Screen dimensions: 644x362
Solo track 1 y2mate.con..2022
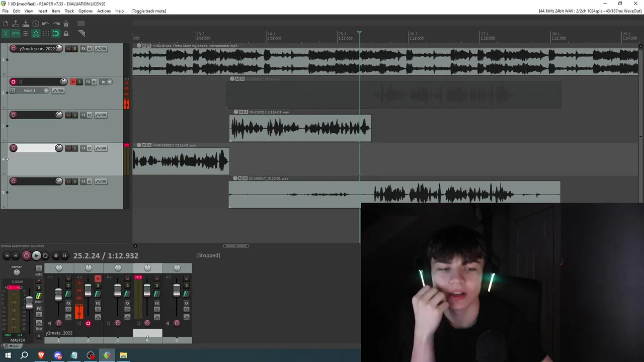75,49
